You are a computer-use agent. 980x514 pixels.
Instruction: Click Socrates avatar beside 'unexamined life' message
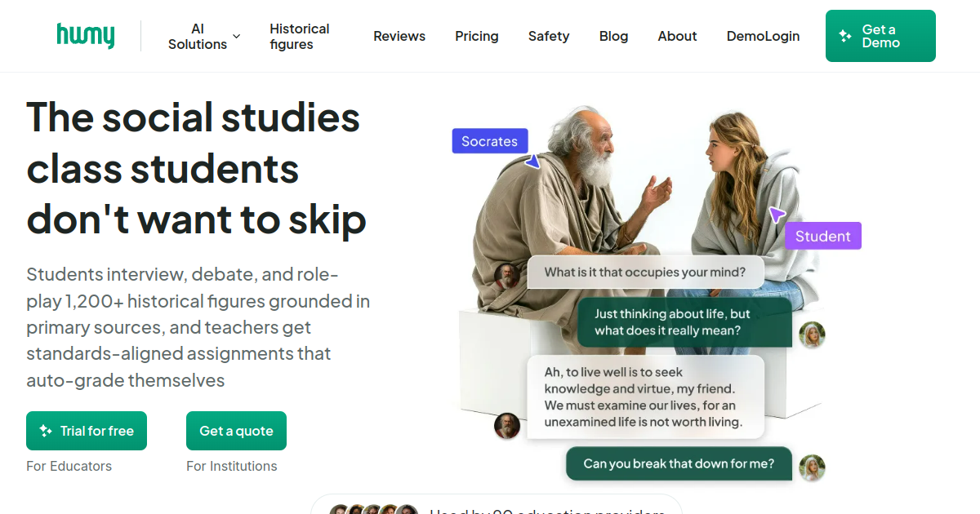[507, 426]
